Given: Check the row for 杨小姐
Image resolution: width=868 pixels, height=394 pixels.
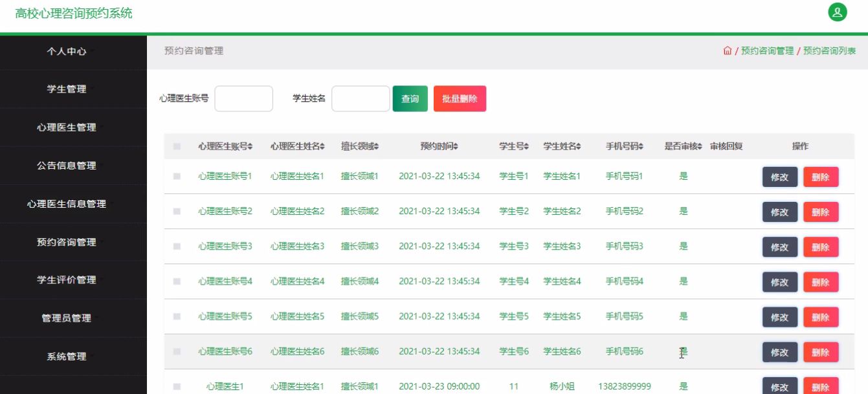Looking at the screenshot, I should (x=177, y=387).
